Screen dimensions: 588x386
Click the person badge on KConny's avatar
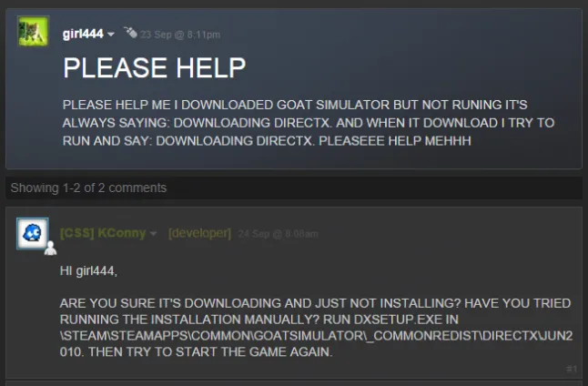click(50, 249)
